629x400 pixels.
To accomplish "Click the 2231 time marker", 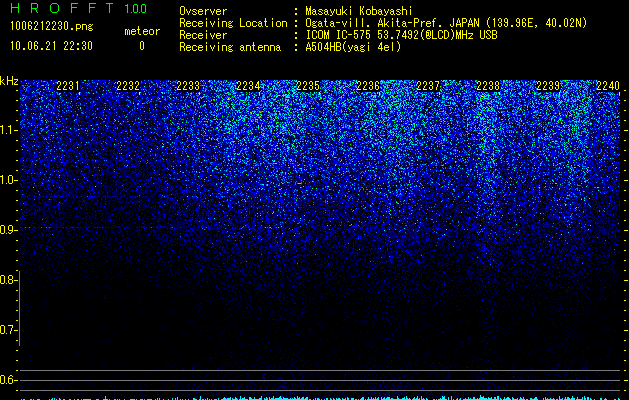I will coord(68,86).
